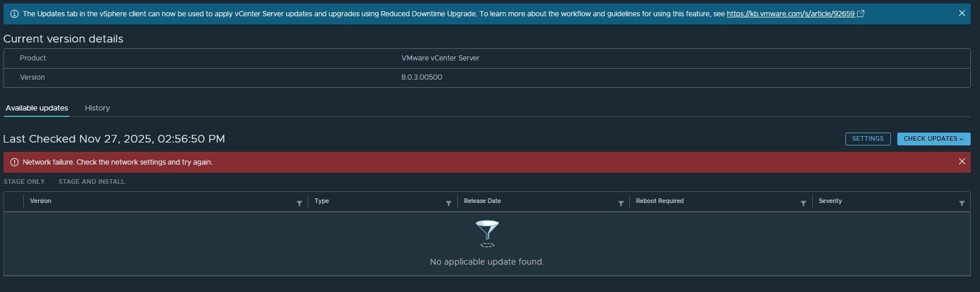The height and width of the screenshot is (292, 980).
Task: Click the empty-results funnel placeholder icon
Action: tap(487, 233)
